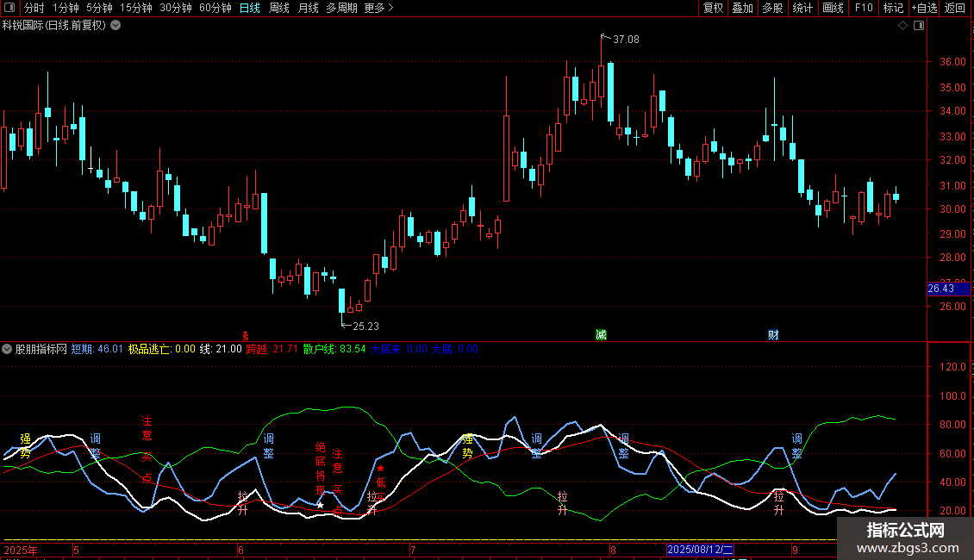Click the 37.08 high price label
Image resolution: width=974 pixels, height=560 pixels.
tap(626, 39)
